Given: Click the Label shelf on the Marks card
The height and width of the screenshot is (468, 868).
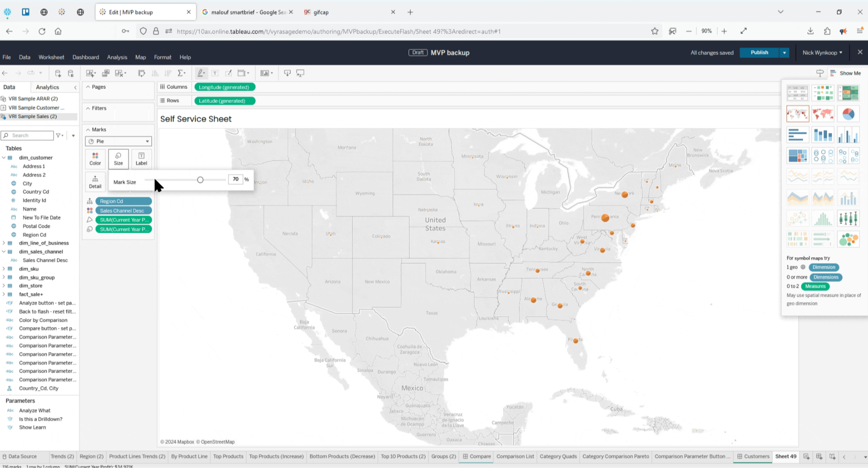Looking at the screenshot, I should point(141,159).
